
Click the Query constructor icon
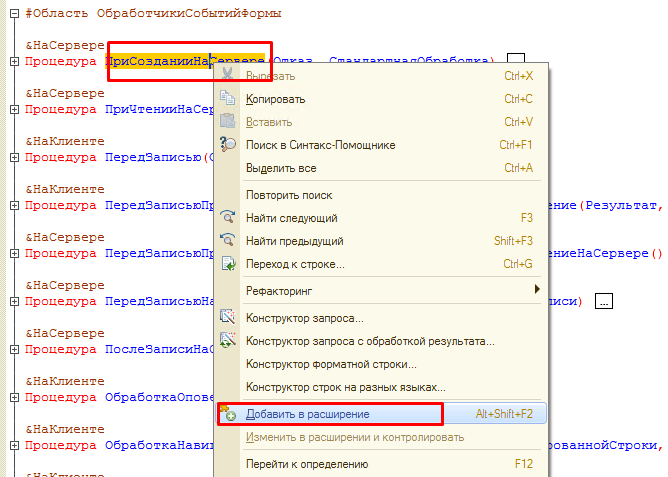click(x=227, y=317)
